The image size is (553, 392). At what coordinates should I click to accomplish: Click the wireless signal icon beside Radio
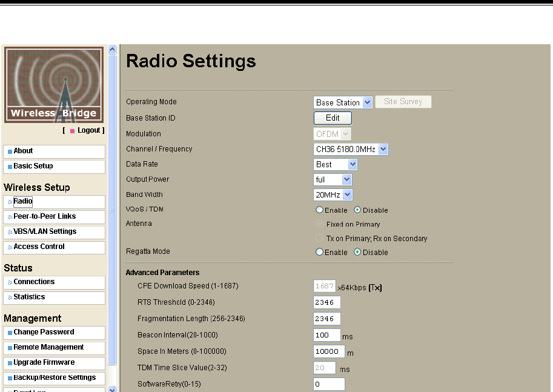click(x=10, y=202)
